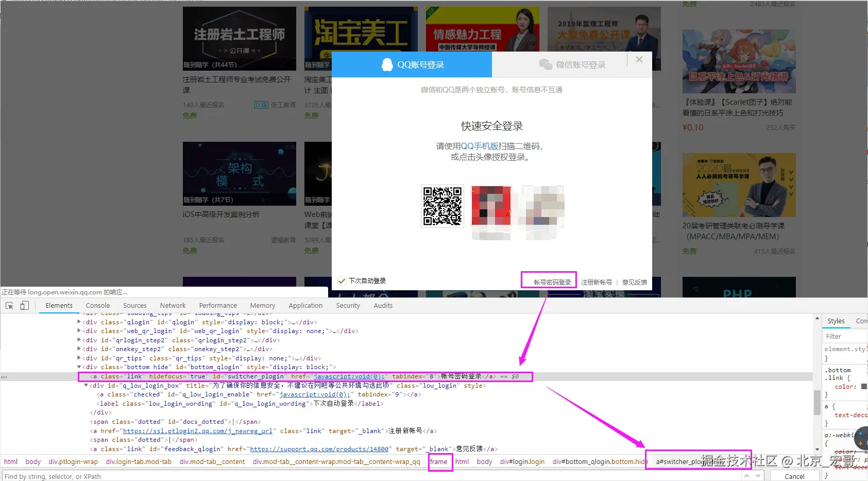Switch to the QQ账号登录 tab
This screenshot has width=868, height=481.
pos(412,64)
